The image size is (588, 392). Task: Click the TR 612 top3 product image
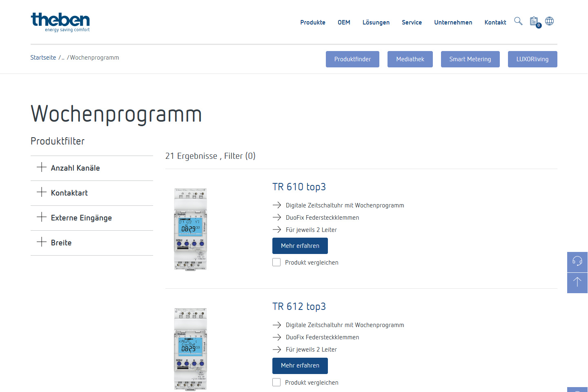(x=191, y=349)
